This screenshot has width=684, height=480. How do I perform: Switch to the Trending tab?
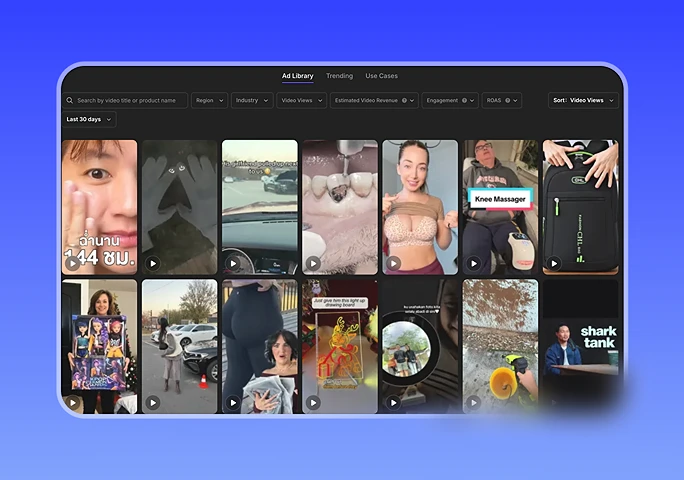click(x=339, y=76)
